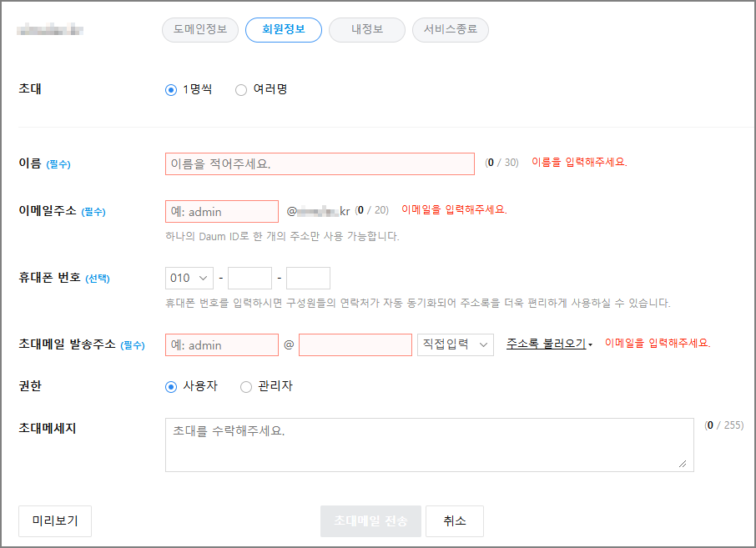Click the invite mail domain input field
The image size is (756, 548).
click(x=355, y=345)
